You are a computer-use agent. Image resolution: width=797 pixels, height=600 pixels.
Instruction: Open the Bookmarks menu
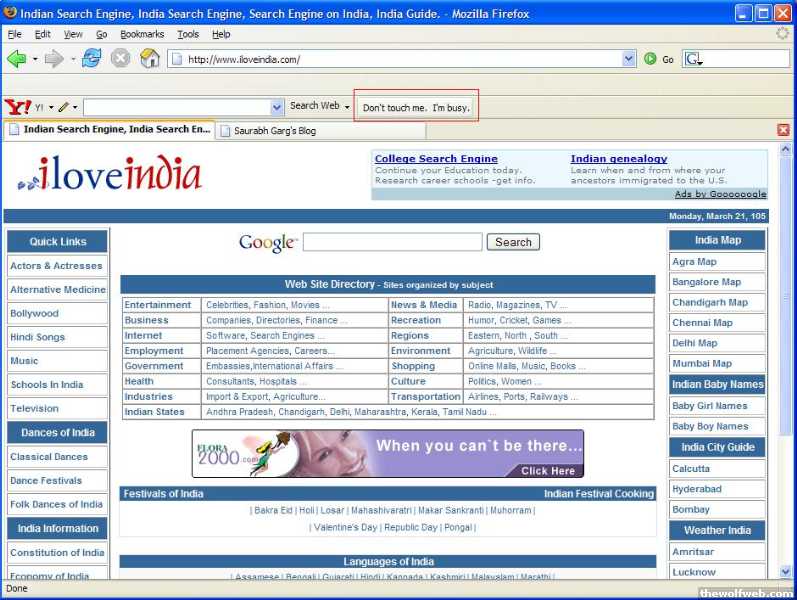point(142,34)
